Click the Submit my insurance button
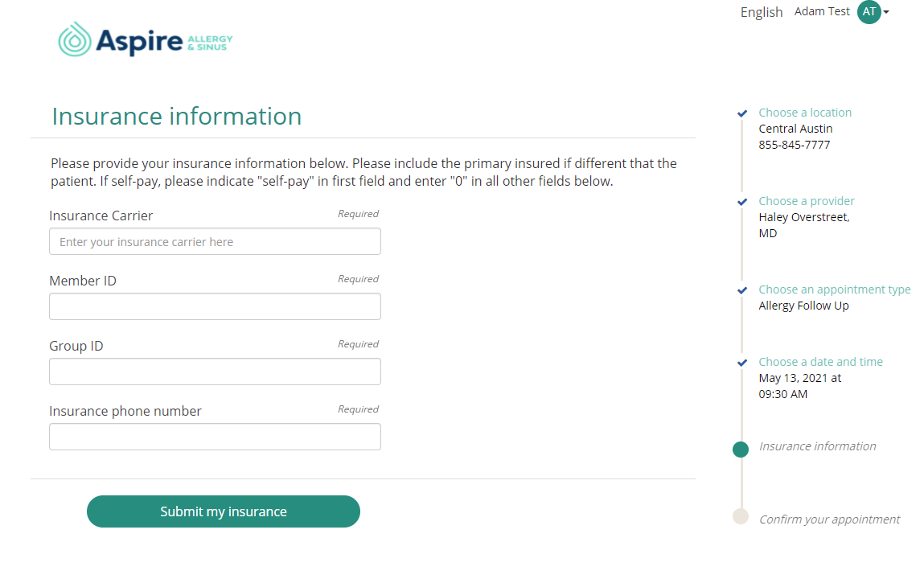924x579 pixels. 224,511
